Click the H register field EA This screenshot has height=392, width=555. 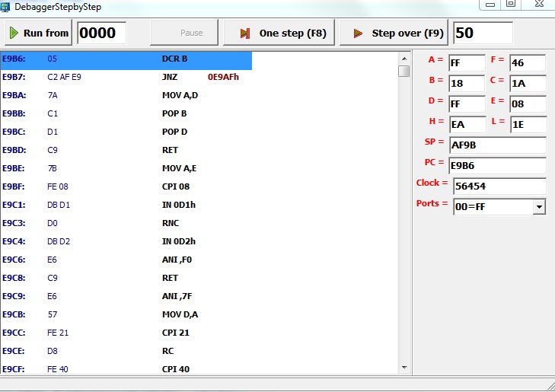467,125
